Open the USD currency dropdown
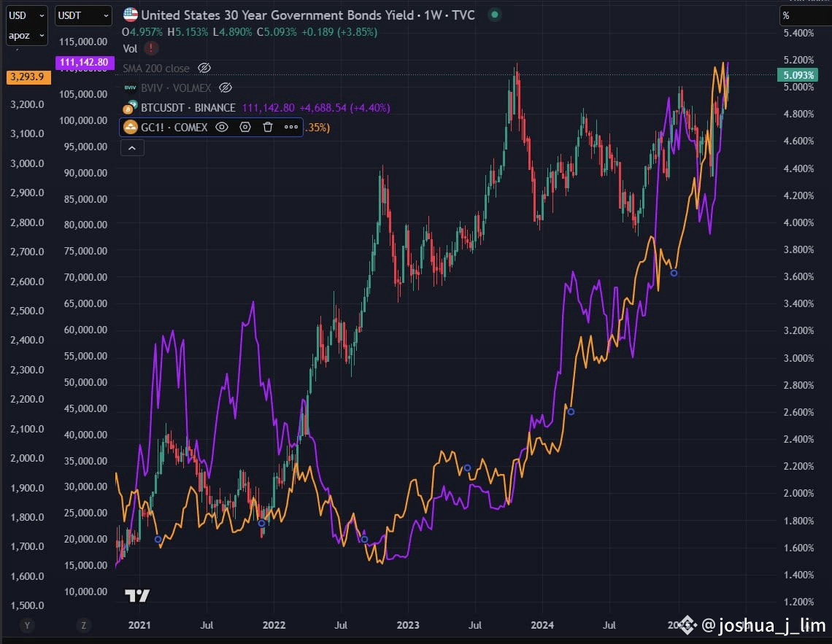The height and width of the screenshot is (644, 832). (26, 15)
